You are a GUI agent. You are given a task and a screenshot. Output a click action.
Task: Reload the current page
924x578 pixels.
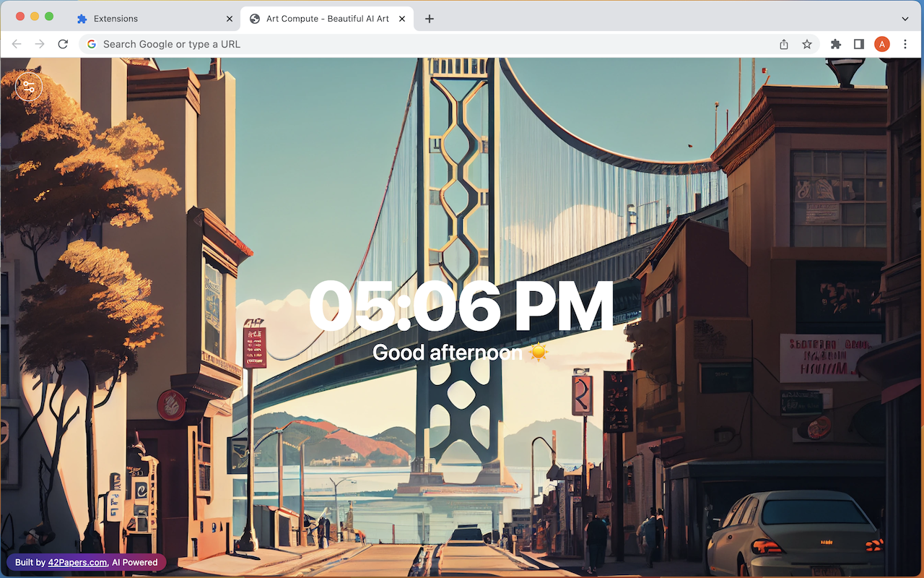(x=63, y=44)
